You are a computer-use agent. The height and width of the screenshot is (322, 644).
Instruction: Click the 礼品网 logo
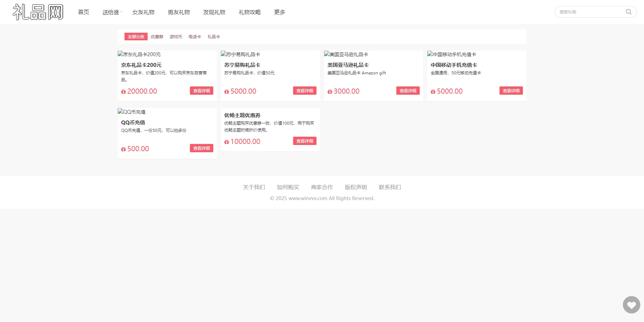pos(39,11)
